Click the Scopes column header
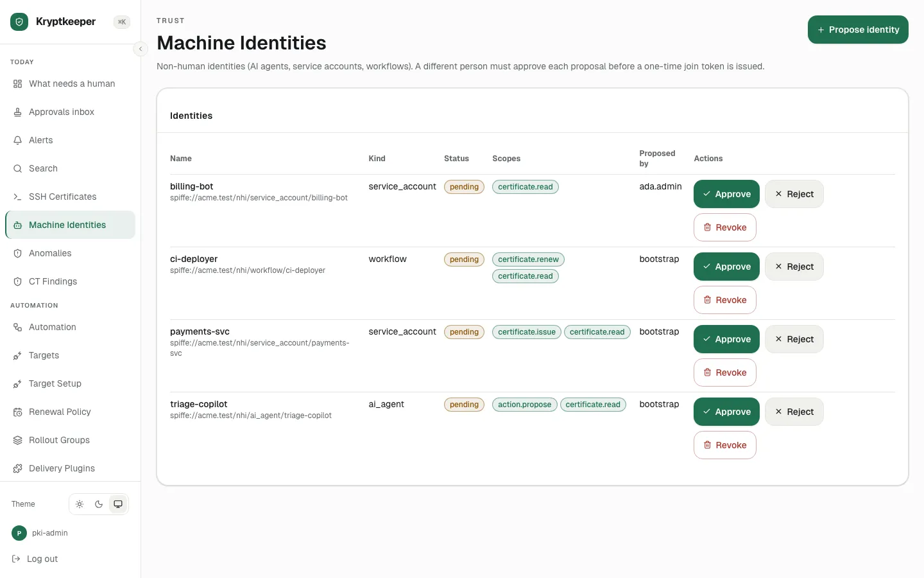The width and height of the screenshot is (924, 578). pyautogui.click(x=506, y=159)
